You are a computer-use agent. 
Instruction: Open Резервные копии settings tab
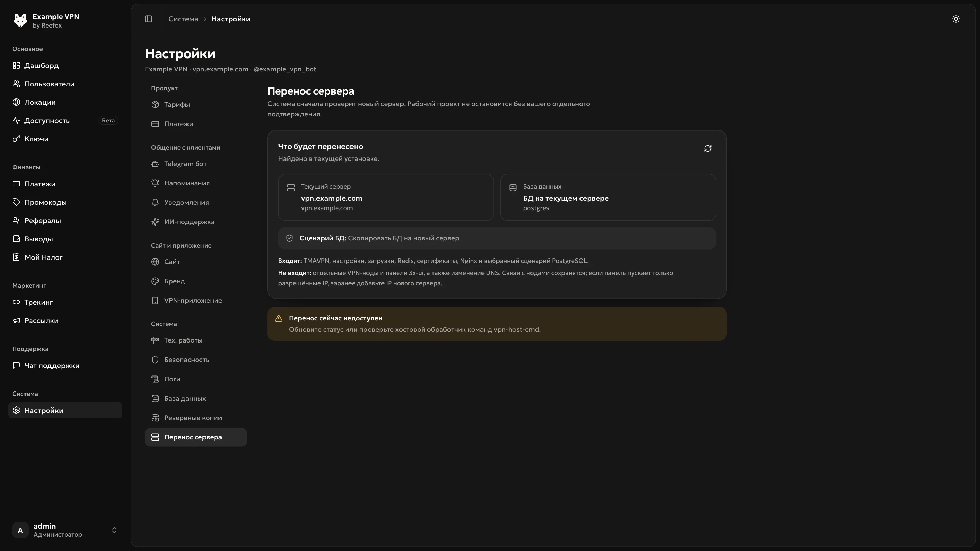[196, 418]
